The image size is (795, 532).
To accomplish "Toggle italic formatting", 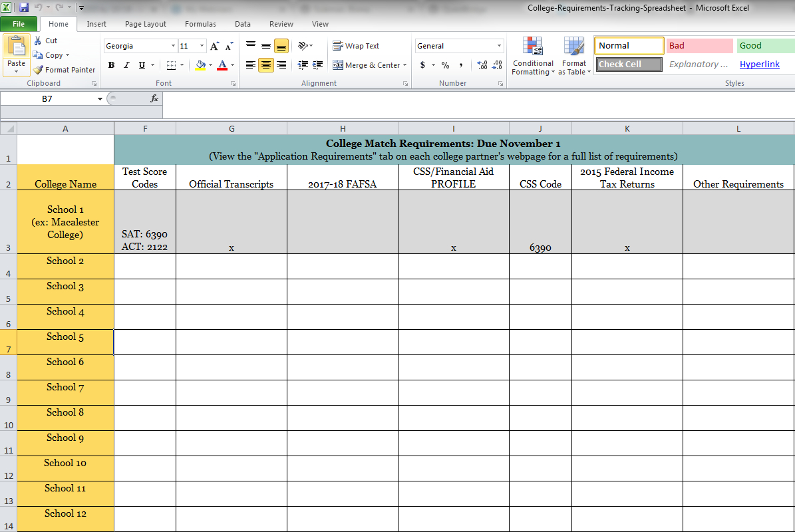I will point(126,65).
